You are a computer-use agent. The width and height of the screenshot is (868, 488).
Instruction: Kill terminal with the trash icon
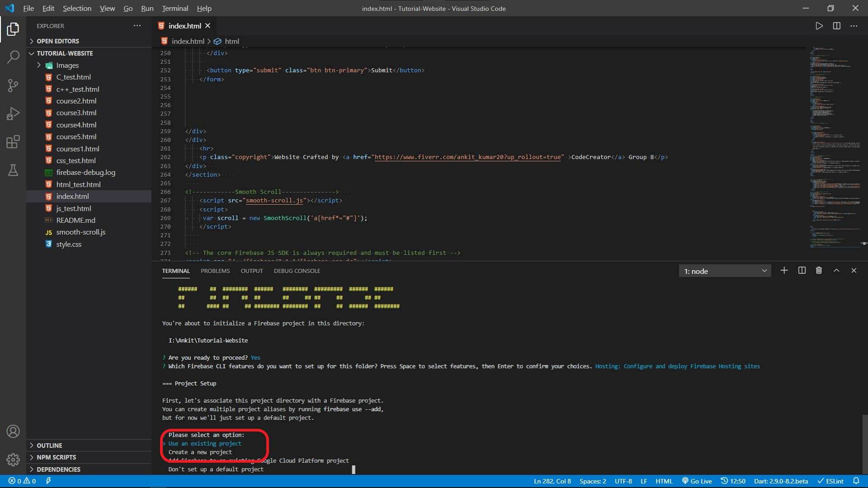[819, 271]
